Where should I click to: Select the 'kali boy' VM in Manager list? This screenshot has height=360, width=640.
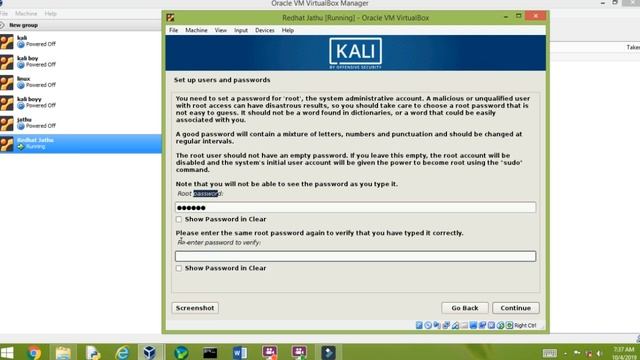pos(81,62)
